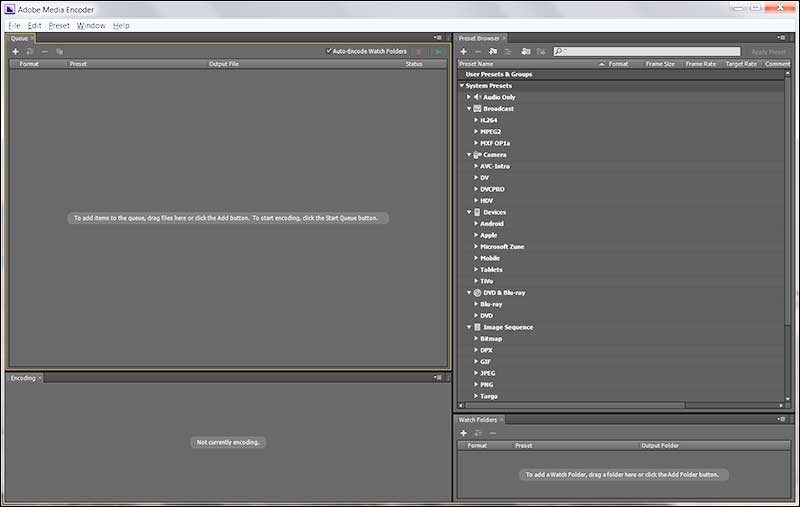This screenshot has height=507, width=800.
Task: Expand the H.264 preset group
Action: (x=476, y=120)
